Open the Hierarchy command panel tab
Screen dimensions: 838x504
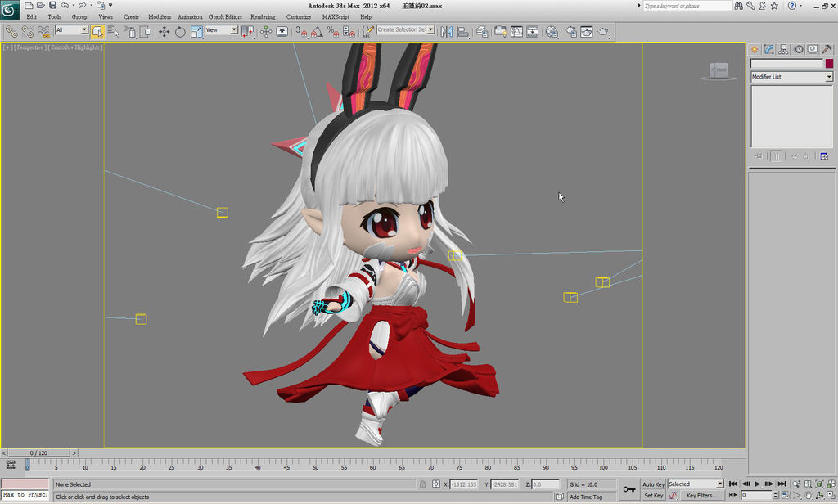click(783, 49)
